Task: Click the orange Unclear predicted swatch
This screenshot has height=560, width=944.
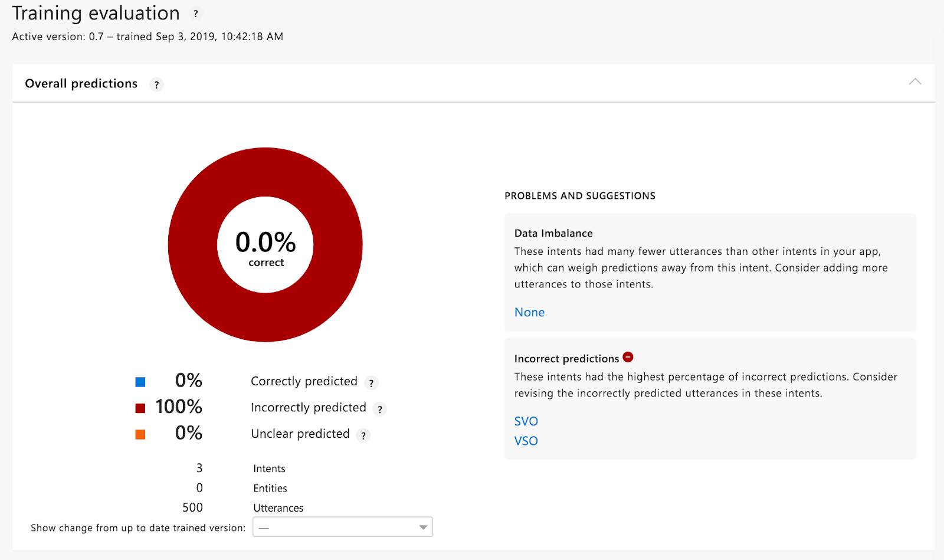Action: click(140, 435)
